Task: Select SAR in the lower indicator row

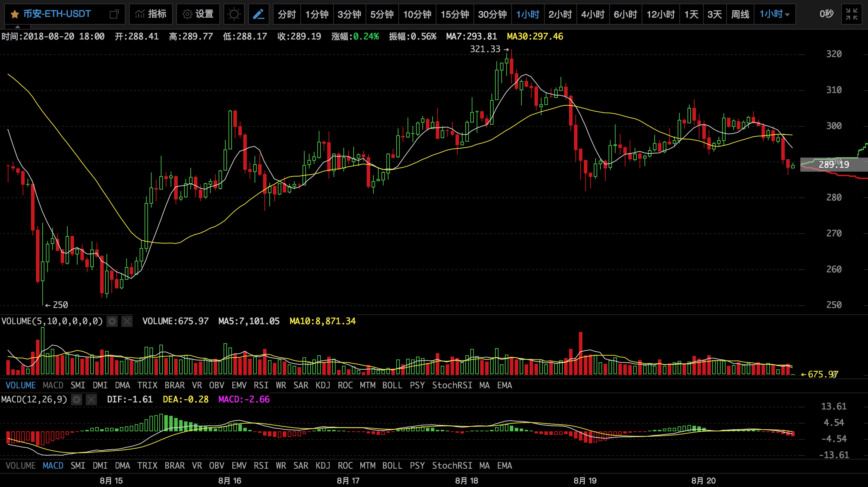Action: pyautogui.click(x=301, y=466)
